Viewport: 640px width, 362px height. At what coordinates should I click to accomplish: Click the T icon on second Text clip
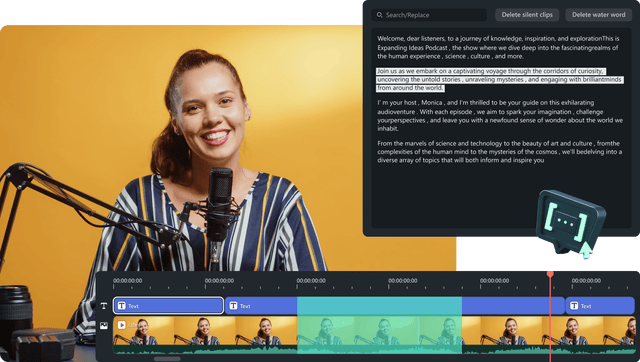tap(233, 305)
